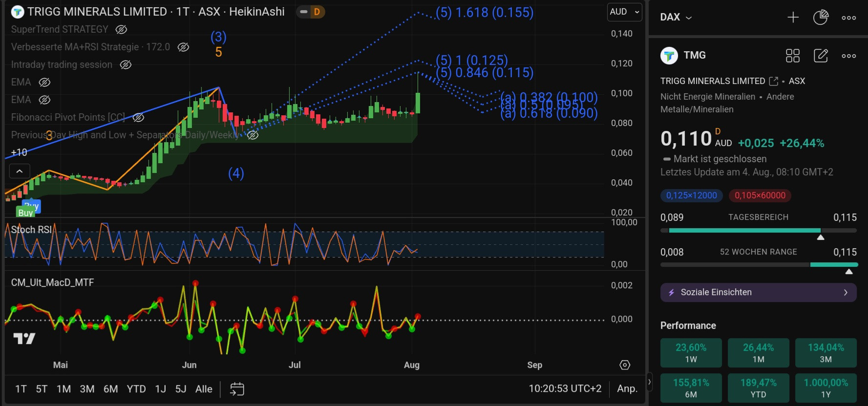Open the external link icon next to TRIGG MINERALS LIMITED
Screen dimensions: 868x406
point(773,81)
